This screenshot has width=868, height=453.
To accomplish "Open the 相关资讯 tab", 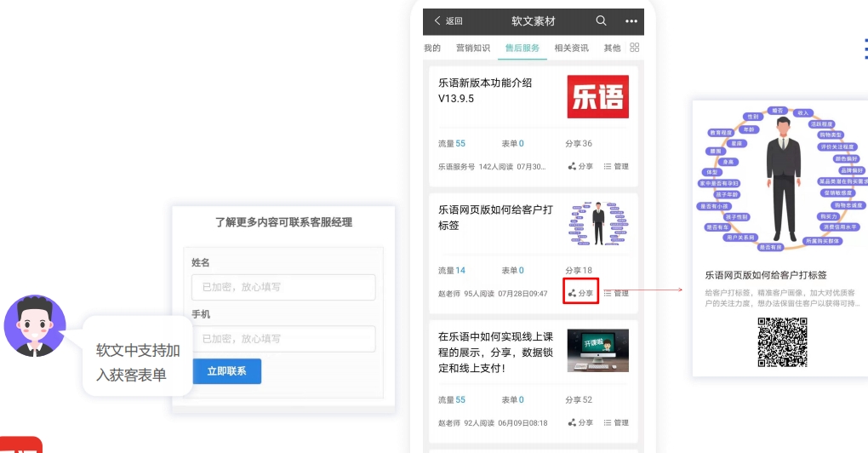I will (x=571, y=49).
